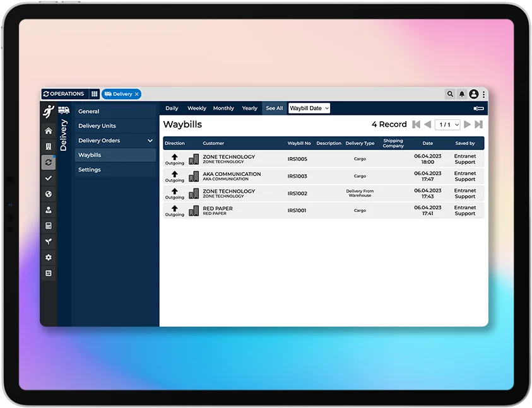Image resolution: width=532 pixels, height=408 pixels.
Task: Open search with the magnifier icon
Action: [450, 94]
